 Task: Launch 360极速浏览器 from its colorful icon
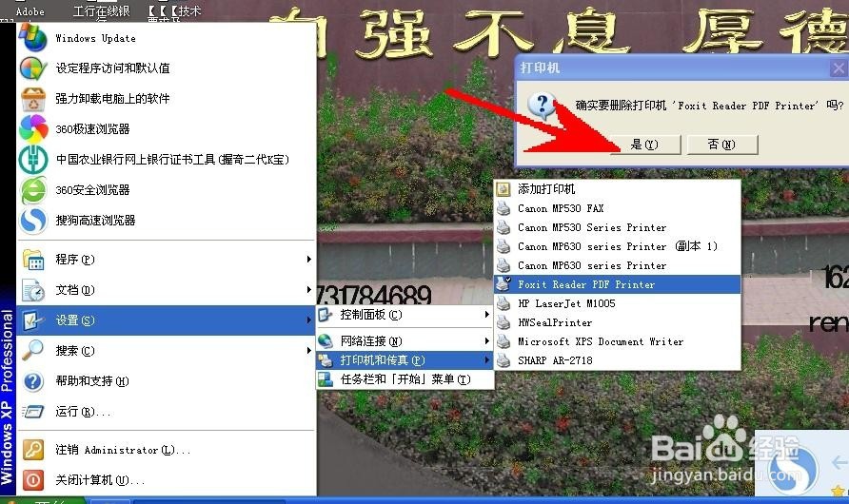click(33, 129)
